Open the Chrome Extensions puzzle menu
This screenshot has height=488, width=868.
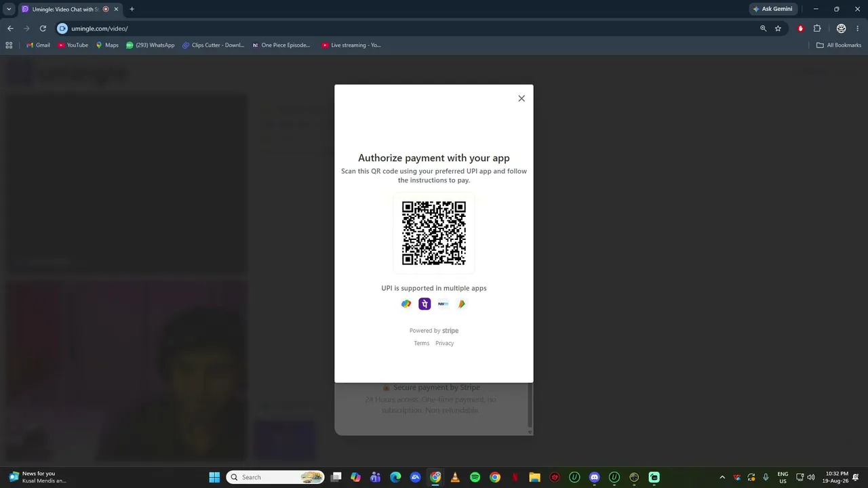pos(817,28)
